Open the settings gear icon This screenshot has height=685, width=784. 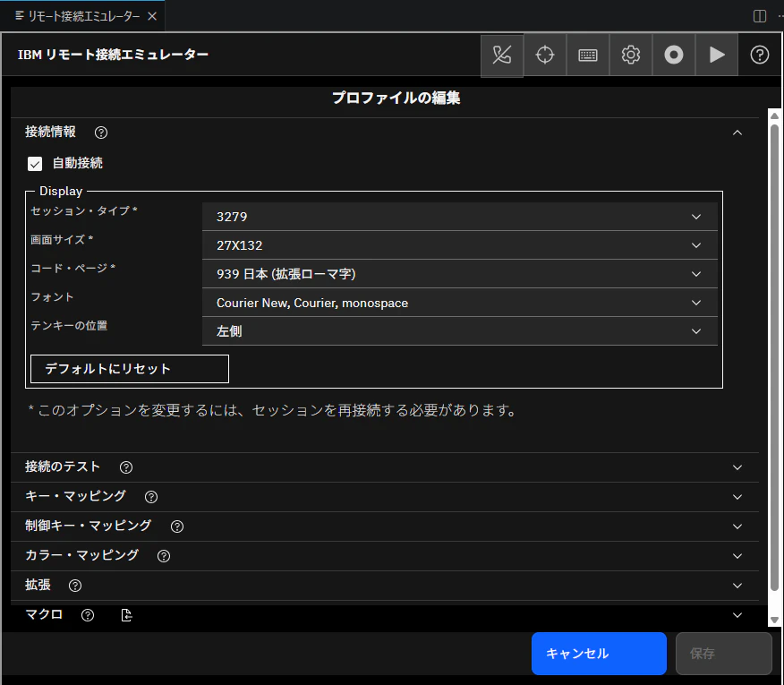coord(630,55)
